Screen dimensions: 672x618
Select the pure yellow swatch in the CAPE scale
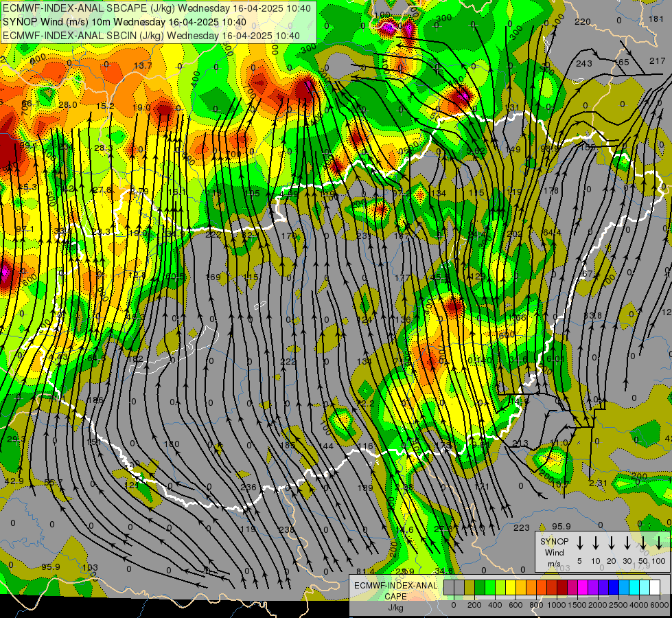click(511, 588)
